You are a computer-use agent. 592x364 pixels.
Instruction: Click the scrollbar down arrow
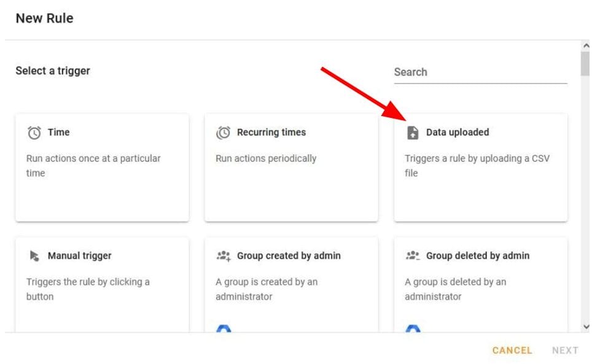[x=585, y=327]
